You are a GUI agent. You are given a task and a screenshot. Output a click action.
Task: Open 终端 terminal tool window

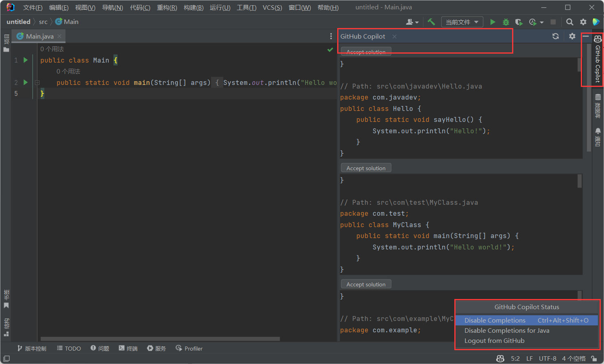pyautogui.click(x=128, y=349)
